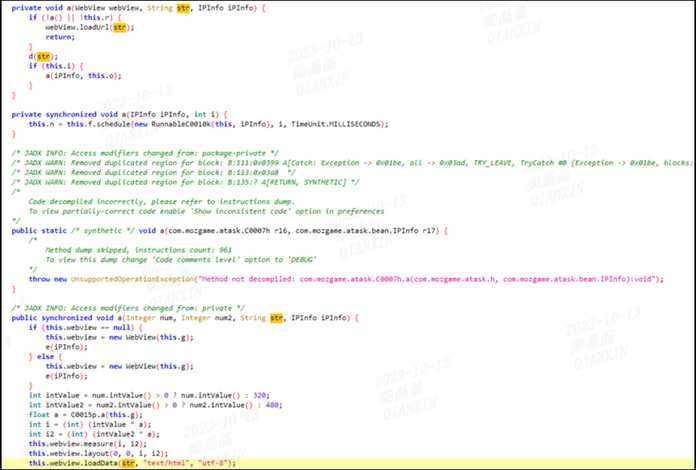696x470 pixels.
Task: Select highlighted 'str' in the loadData call
Action: point(128,463)
